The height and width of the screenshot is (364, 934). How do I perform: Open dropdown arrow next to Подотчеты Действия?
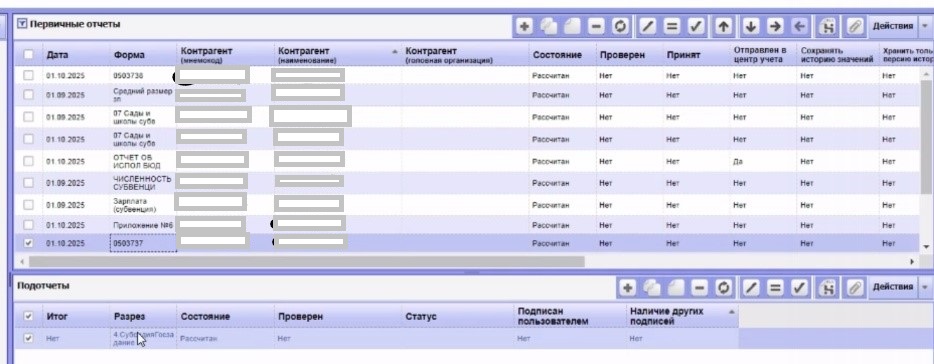coord(924,288)
